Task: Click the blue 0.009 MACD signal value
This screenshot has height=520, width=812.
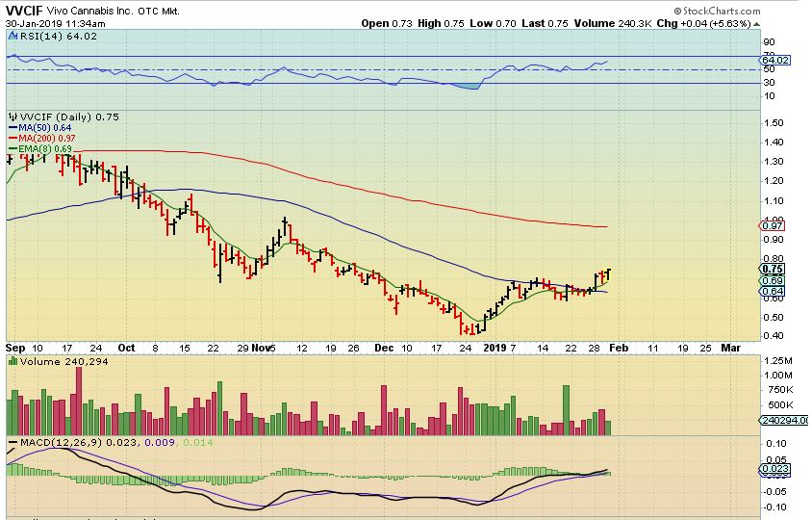Action: click(159, 443)
